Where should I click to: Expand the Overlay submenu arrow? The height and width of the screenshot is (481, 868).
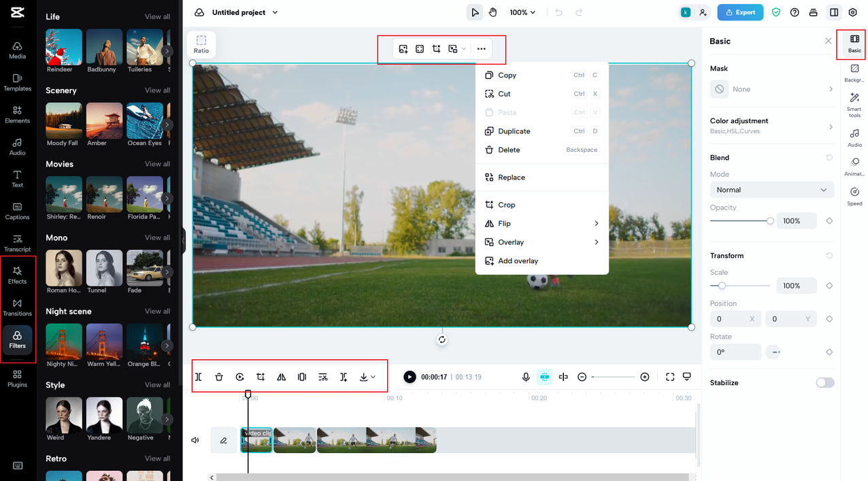tap(597, 242)
